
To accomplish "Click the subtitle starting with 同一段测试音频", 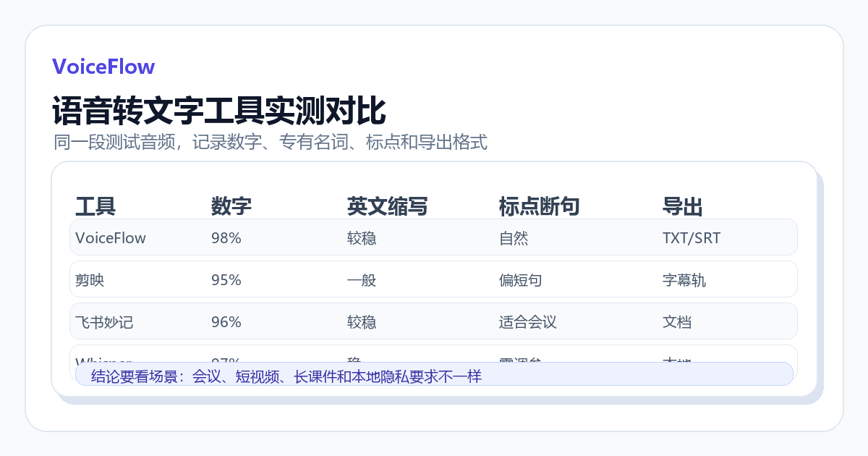I will point(271,142).
